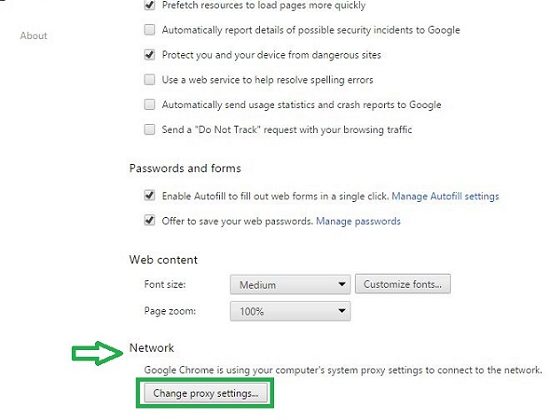550x420 pixels.
Task: Uncheck Prefetch resources to load pages checkbox
Action: 150,5
